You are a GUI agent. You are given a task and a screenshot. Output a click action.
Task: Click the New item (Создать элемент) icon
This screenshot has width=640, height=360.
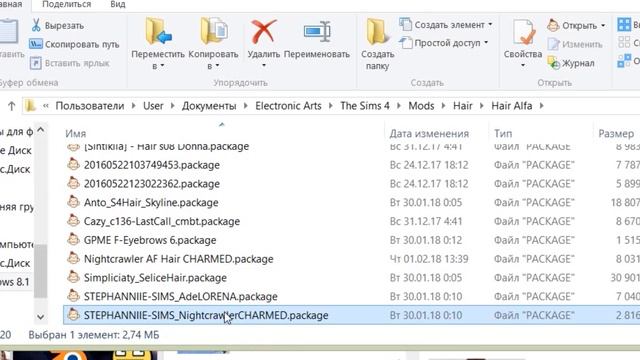click(405, 24)
